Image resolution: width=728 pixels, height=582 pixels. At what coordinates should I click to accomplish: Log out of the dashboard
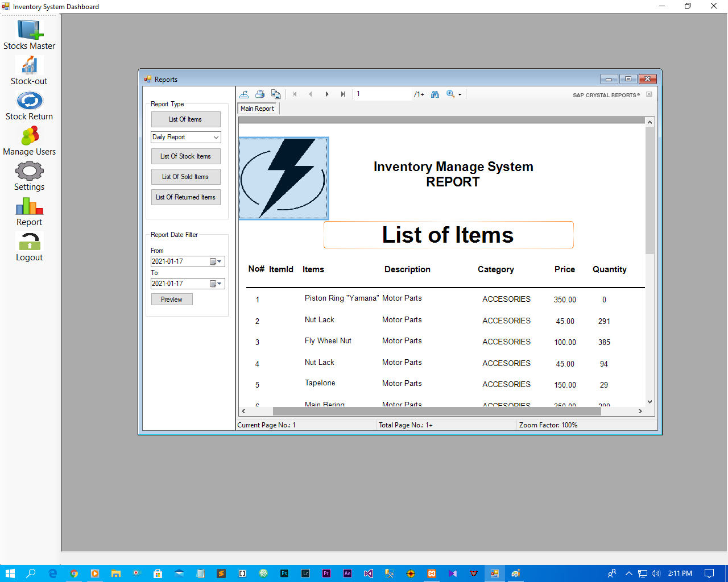(29, 246)
